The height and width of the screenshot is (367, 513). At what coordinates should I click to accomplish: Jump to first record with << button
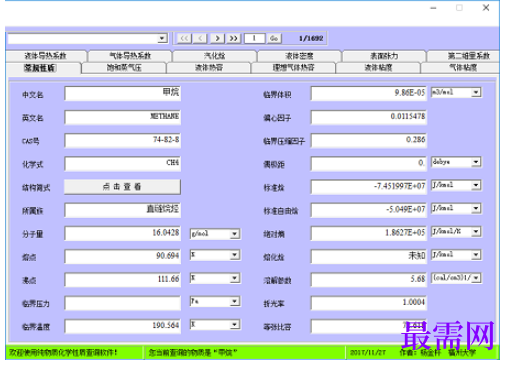(x=184, y=38)
